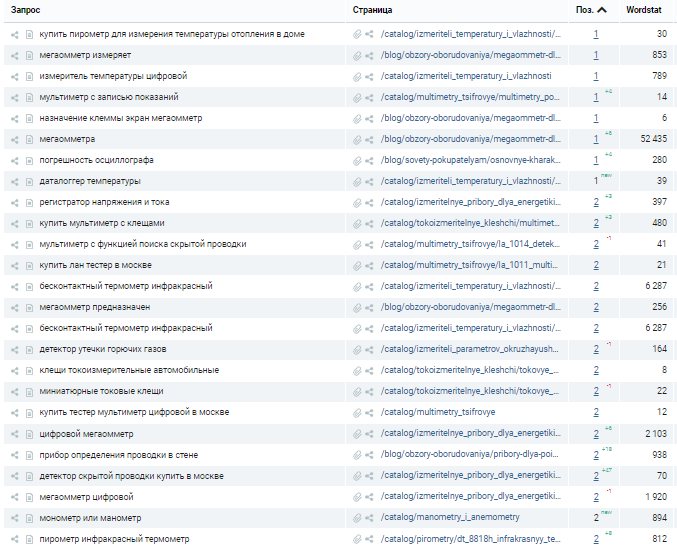Open position link 2 for цифровой мегаомметр
The height and width of the screenshot is (554, 677).
(596, 434)
